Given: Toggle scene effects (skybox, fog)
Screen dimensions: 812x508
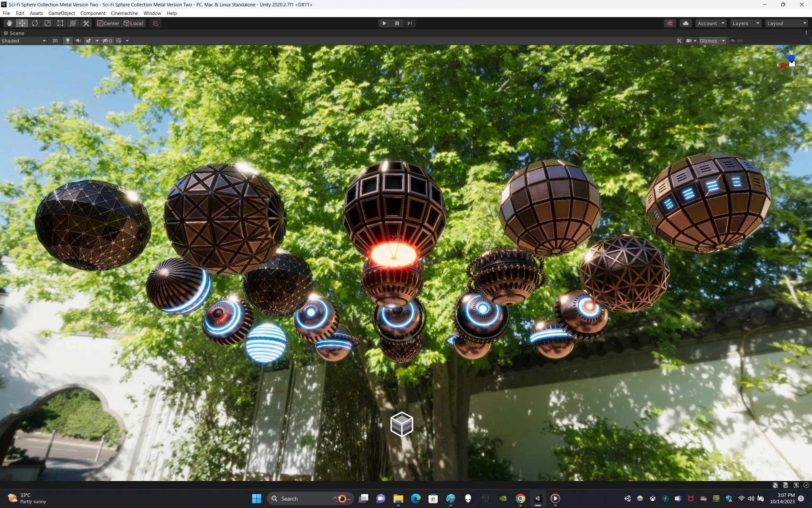Looking at the screenshot, I should click(88, 41).
